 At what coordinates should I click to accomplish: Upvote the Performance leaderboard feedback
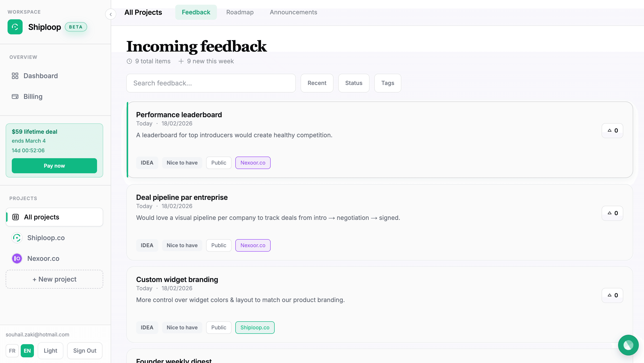tap(612, 130)
